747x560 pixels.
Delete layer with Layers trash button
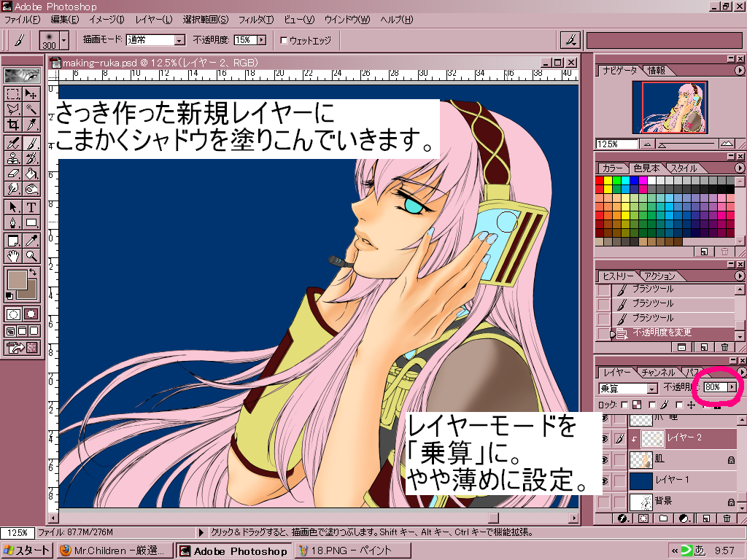(x=727, y=518)
